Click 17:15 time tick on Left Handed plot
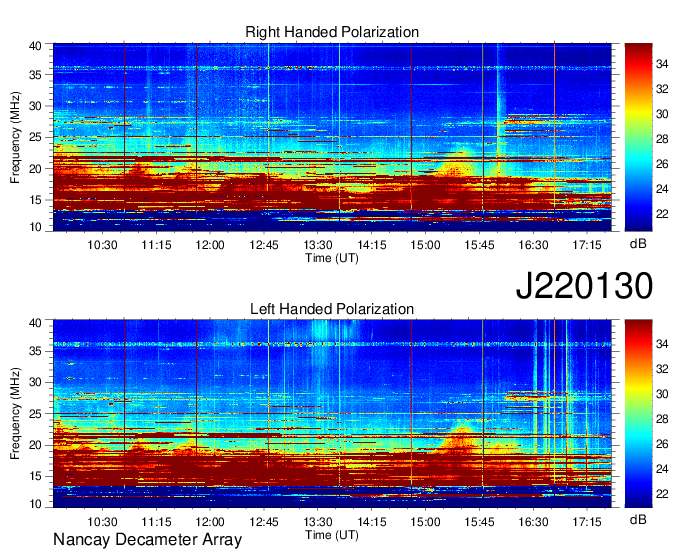Viewport: 680px width, 552px height. 587,522
